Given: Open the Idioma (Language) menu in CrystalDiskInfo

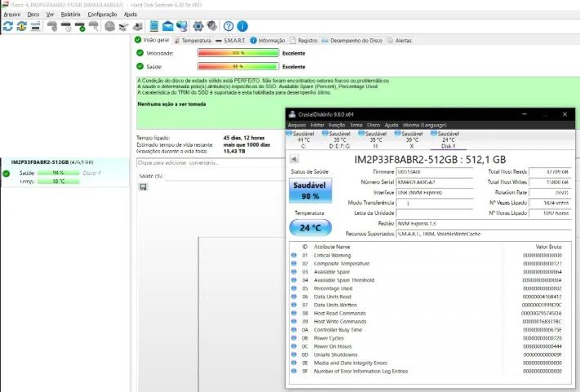Looking at the screenshot, I should coord(425,125).
